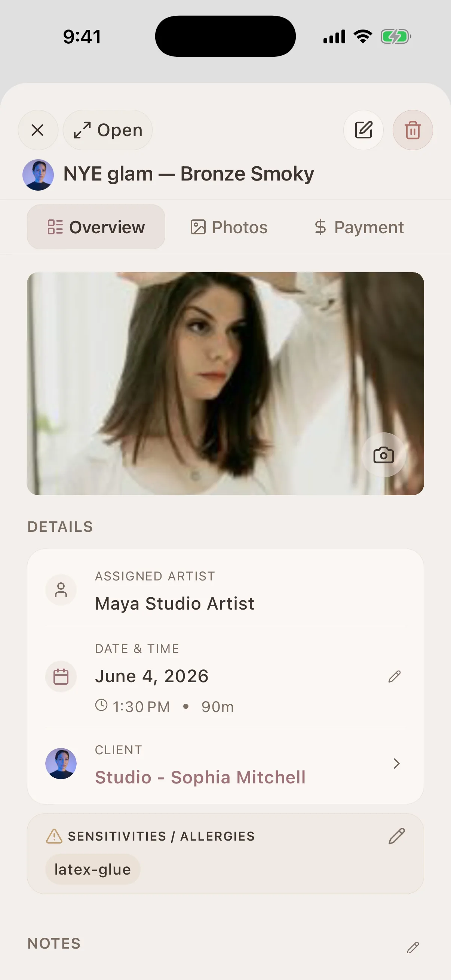Edit sensitivities and allergies pencil icon
The height and width of the screenshot is (980, 451).
(x=396, y=836)
